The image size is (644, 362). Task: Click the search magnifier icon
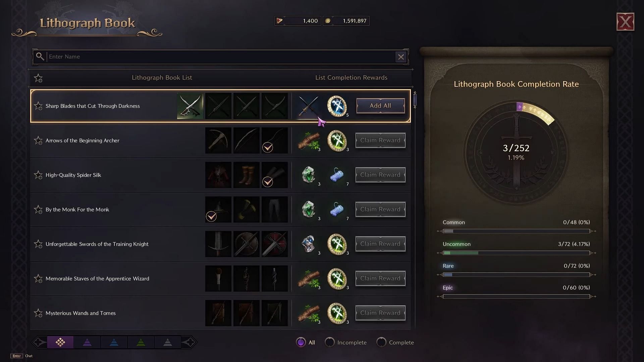tap(40, 57)
